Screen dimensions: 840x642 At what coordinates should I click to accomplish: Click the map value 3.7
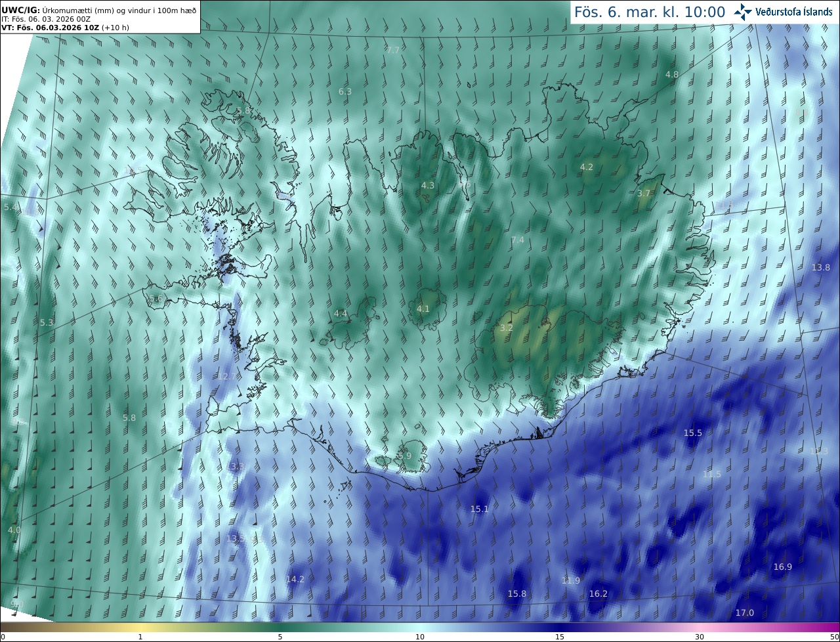pos(644,193)
